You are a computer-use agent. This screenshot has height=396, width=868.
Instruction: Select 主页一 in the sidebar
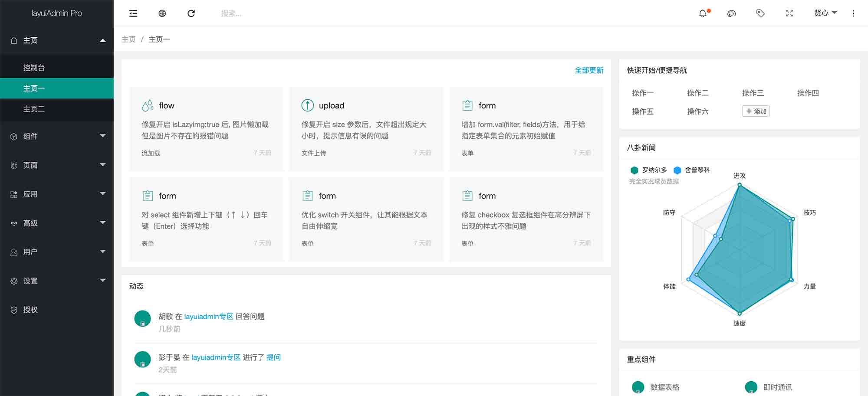pyautogui.click(x=57, y=88)
